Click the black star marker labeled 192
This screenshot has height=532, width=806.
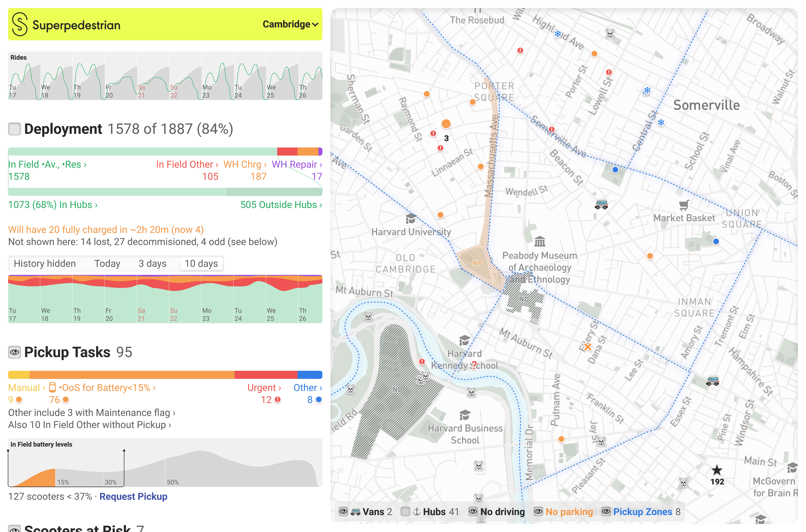point(717,470)
